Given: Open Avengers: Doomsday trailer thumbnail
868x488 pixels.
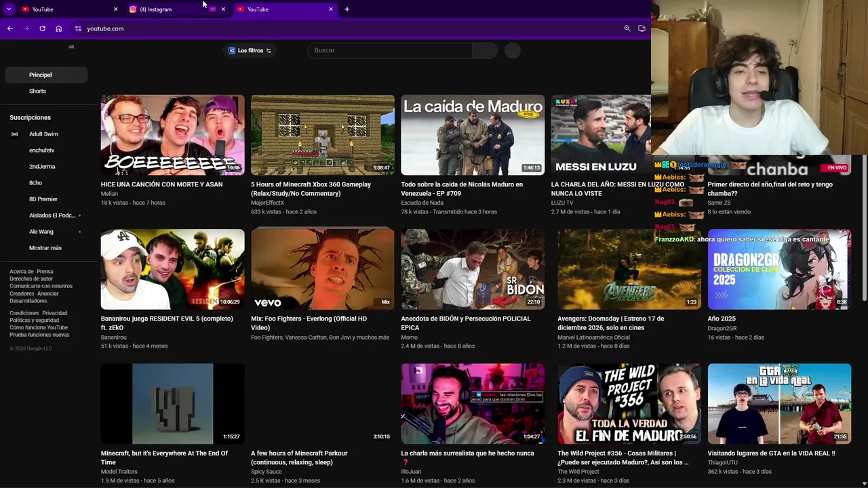Looking at the screenshot, I should click(629, 269).
